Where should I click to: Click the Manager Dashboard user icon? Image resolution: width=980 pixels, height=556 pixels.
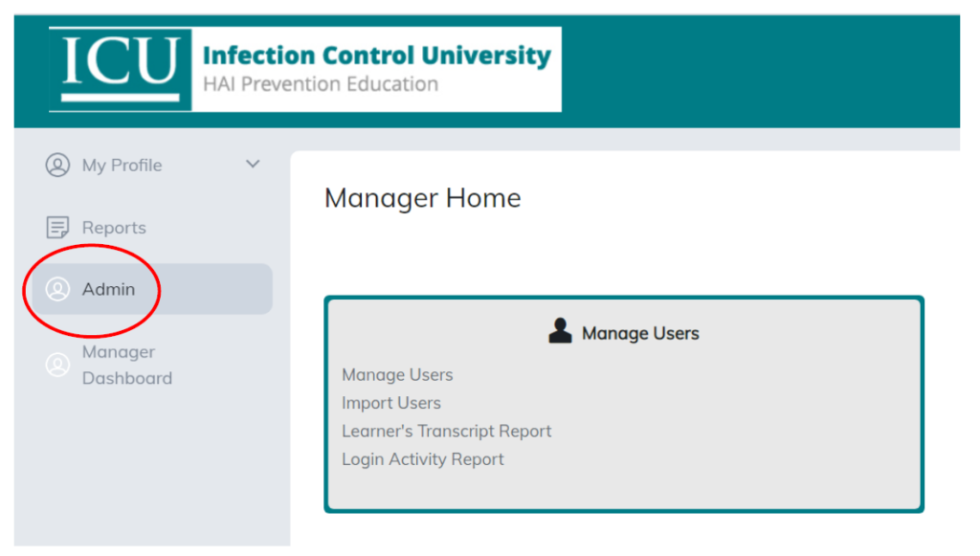click(56, 365)
